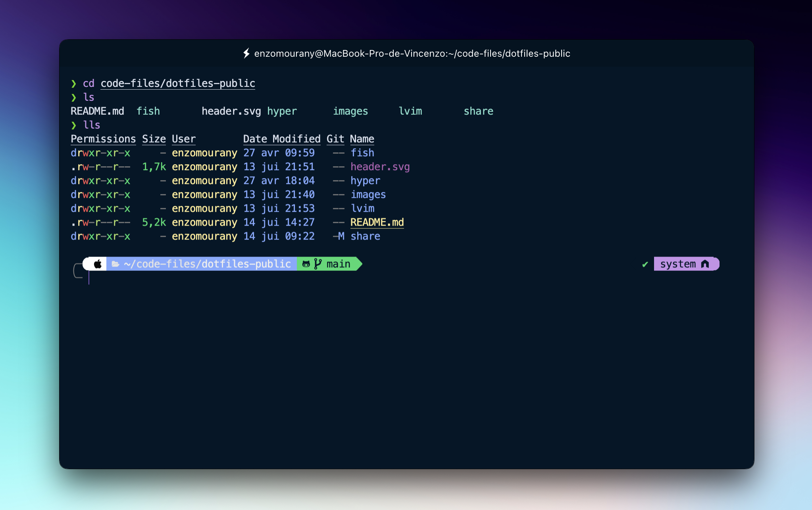Click the window title with enzomourany path
The width and height of the screenshot is (812, 510).
coord(412,54)
